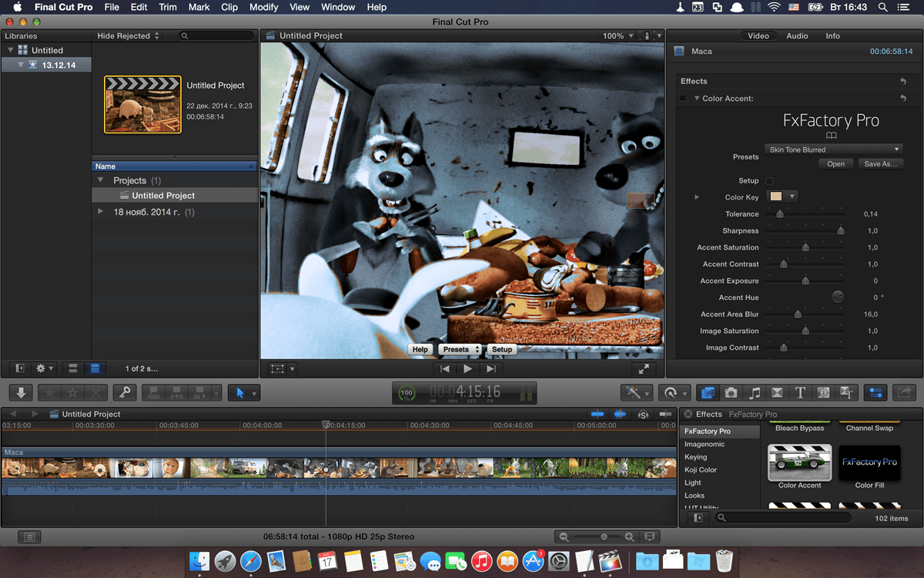This screenshot has height=578, width=924.
Task: Click the Color Key swatch
Action: [x=776, y=197]
